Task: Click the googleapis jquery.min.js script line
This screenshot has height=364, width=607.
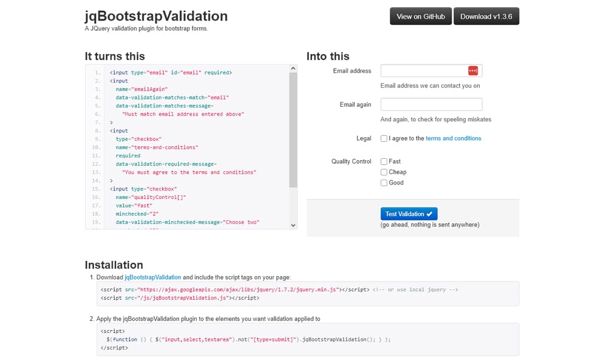Action: tap(235, 290)
